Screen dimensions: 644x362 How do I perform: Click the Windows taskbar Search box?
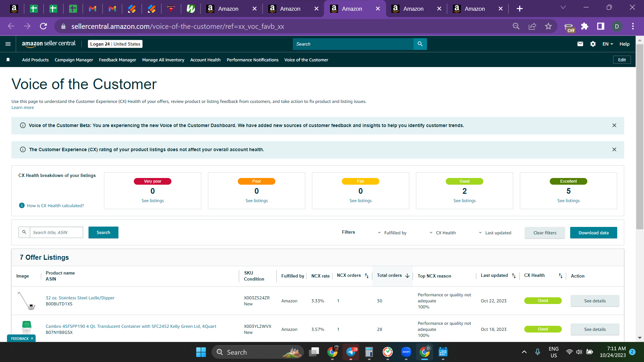pos(258,352)
